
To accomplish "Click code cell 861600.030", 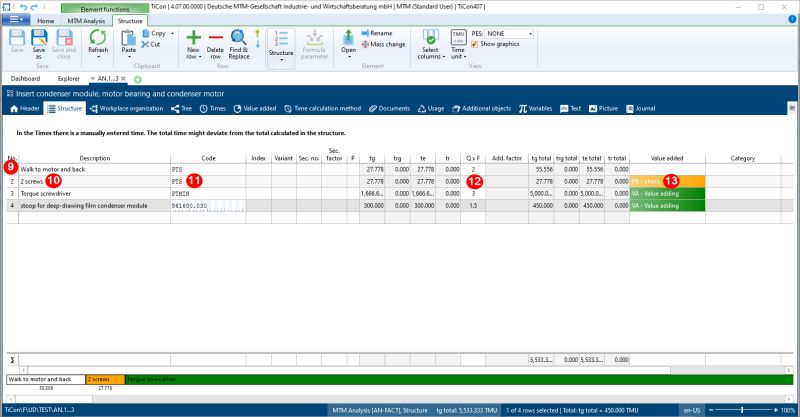I will [x=208, y=206].
